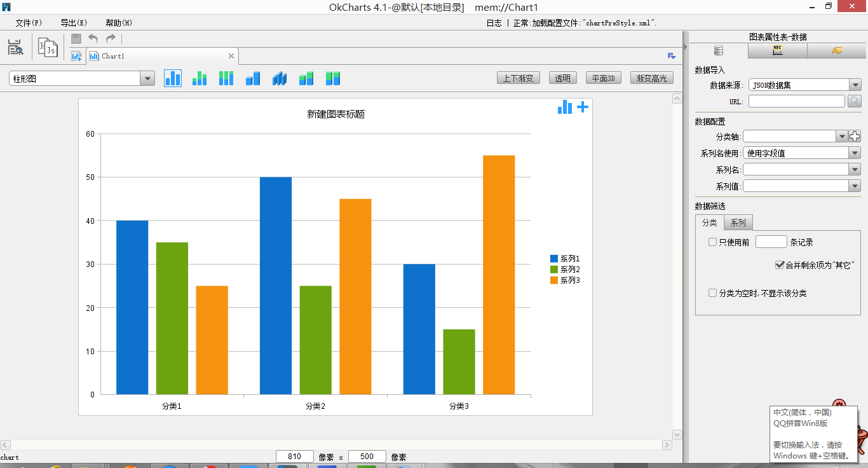Viewport: 868px width, 468px height.
Task: Select the 3D clustered bar chart style
Action: pos(253,78)
